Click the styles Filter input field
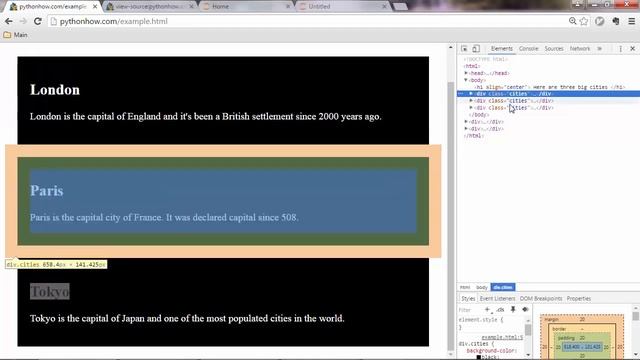Viewport: 640px width, 360px height. 469,310
